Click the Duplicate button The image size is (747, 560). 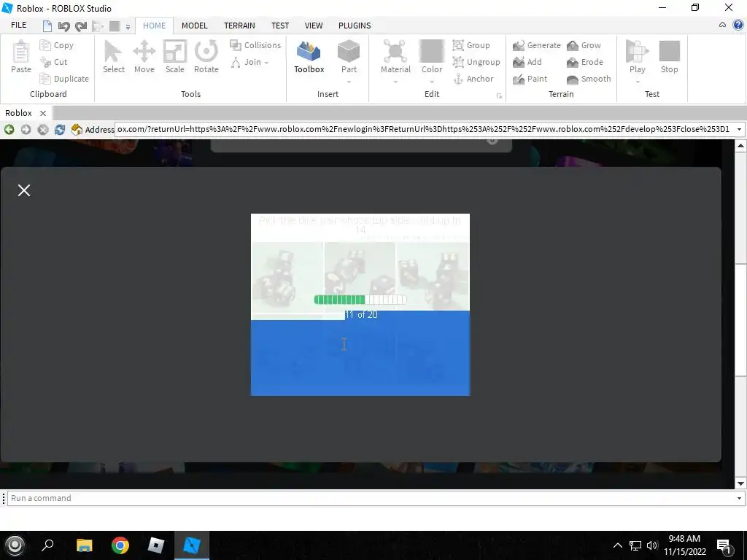point(64,79)
